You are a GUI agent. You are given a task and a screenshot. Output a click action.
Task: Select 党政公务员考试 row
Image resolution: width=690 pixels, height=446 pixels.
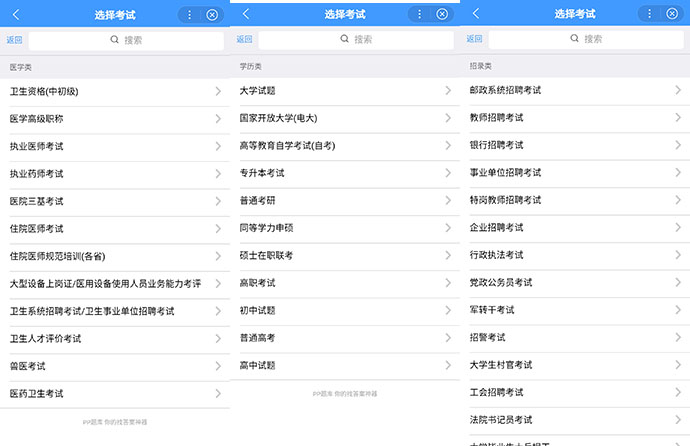pyautogui.click(x=575, y=282)
